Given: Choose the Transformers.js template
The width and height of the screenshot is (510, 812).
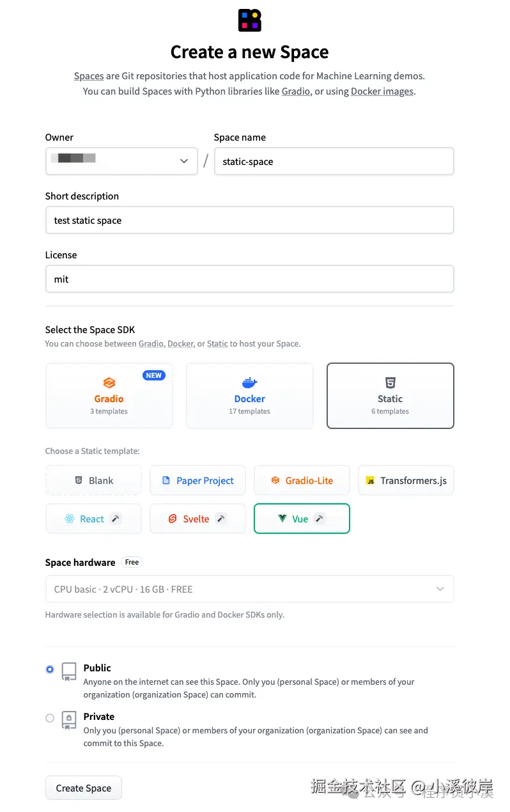Looking at the screenshot, I should coord(406,480).
